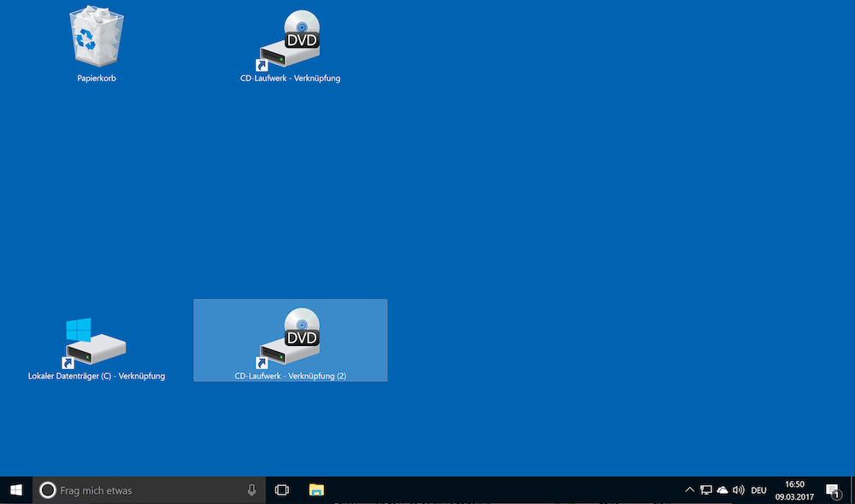Click the network status tray icon
This screenshot has height=504, width=855.
tap(706, 489)
